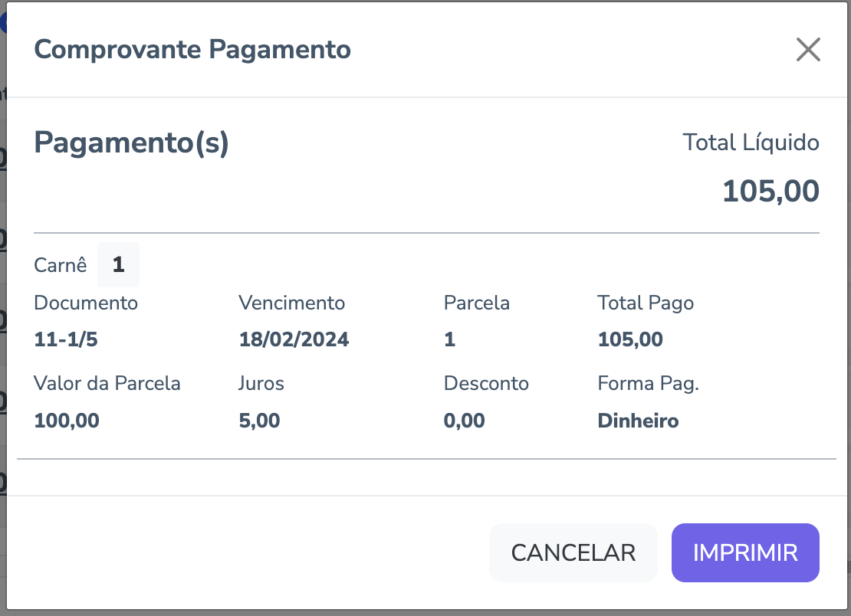Click the Documento label
Image resolution: width=851 pixels, height=616 pixels.
tap(86, 303)
